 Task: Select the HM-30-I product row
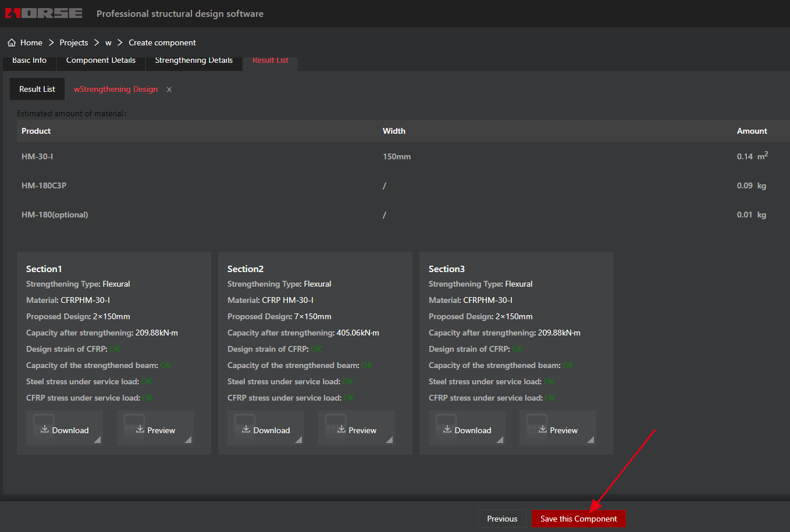37,156
